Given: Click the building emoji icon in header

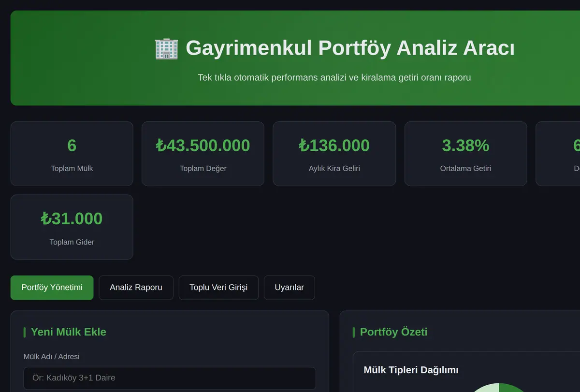Looking at the screenshot, I should point(166,49).
